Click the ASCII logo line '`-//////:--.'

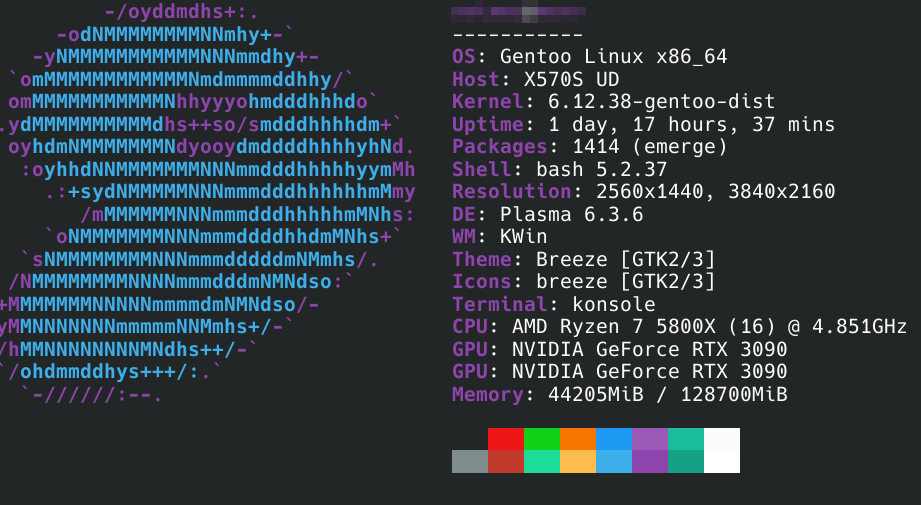point(91,395)
